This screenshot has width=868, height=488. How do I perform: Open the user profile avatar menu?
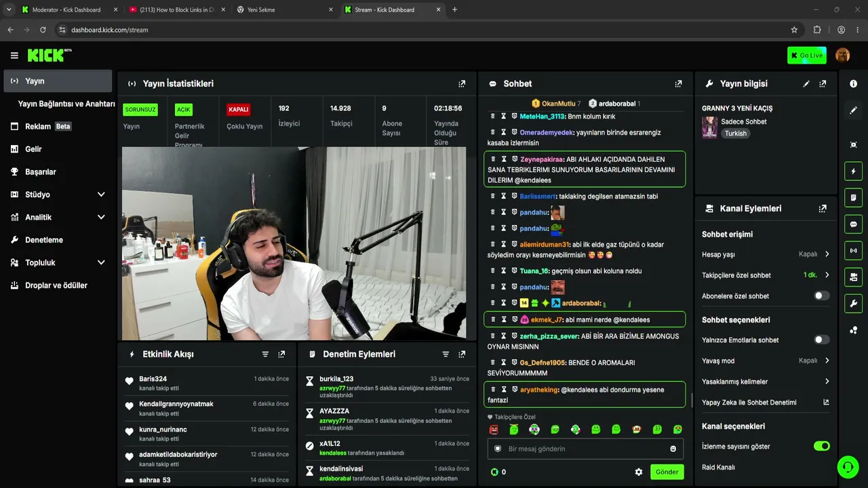[x=842, y=55]
